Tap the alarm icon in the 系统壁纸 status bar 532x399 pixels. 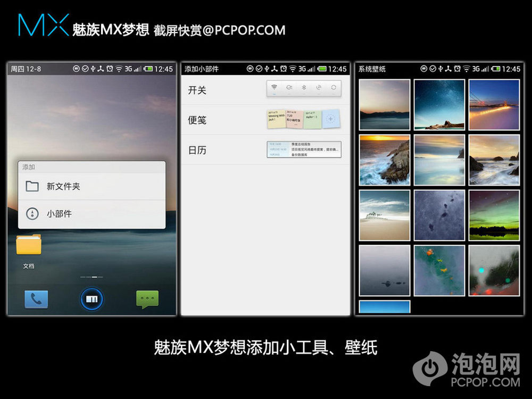(458, 69)
